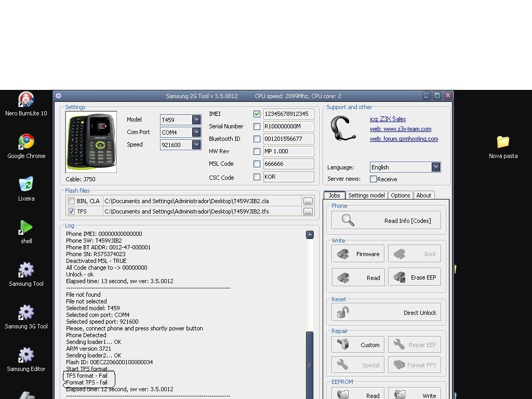Click the 'Flash ID: 00EC2206000100000034' log line
The height and width of the screenshot is (399, 532).
point(109,362)
